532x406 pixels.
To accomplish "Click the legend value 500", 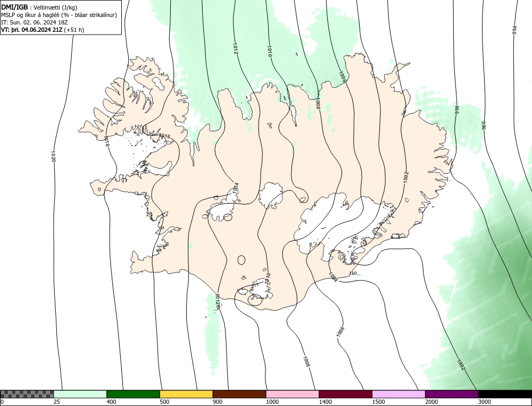I will [164, 402].
